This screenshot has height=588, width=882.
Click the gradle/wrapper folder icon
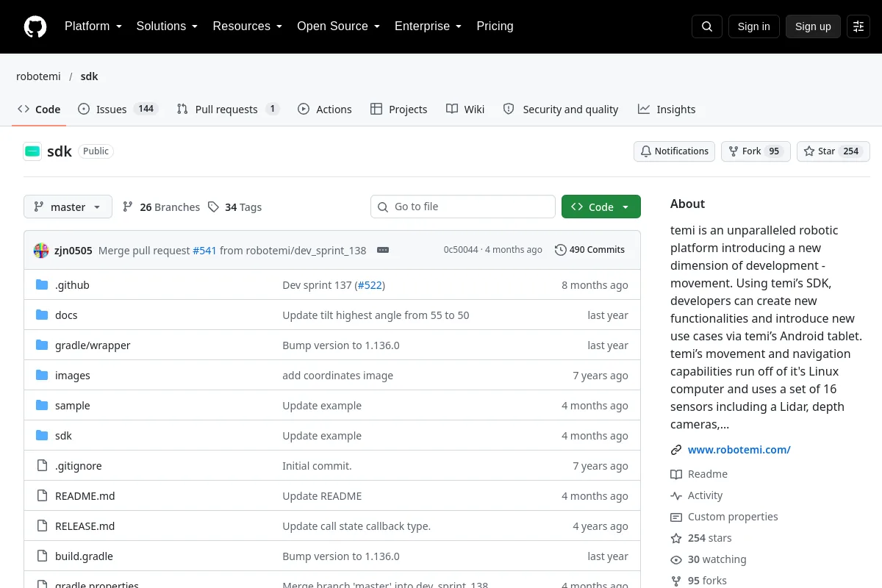click(42, 345)
